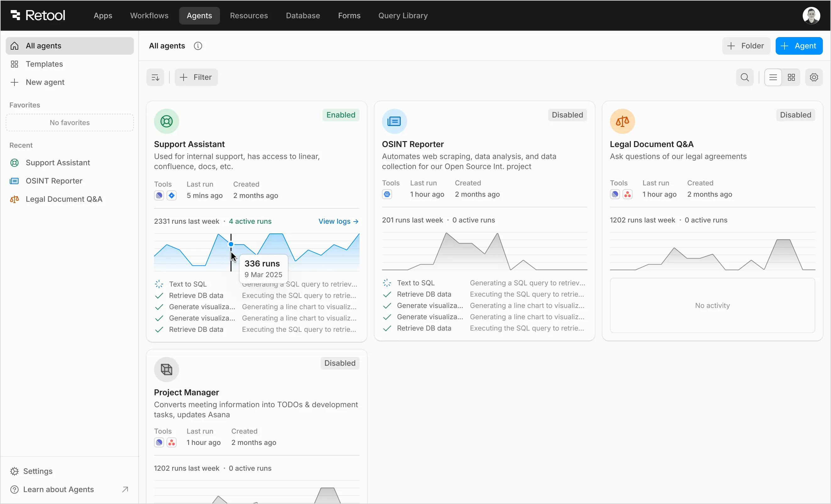The image size is (831, 504).
Task: Click the info icon next to All agents heading
Action: point(198,46)
